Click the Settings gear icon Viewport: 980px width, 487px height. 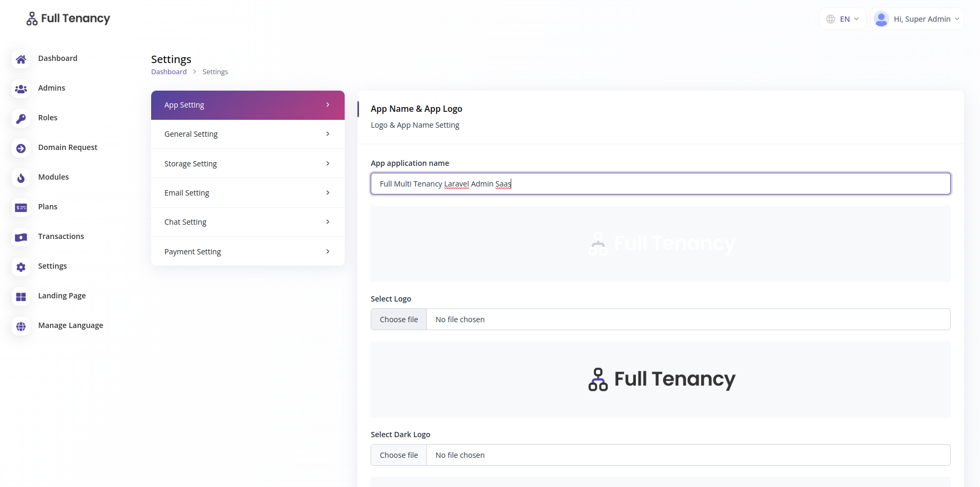[x=21, y=267]
